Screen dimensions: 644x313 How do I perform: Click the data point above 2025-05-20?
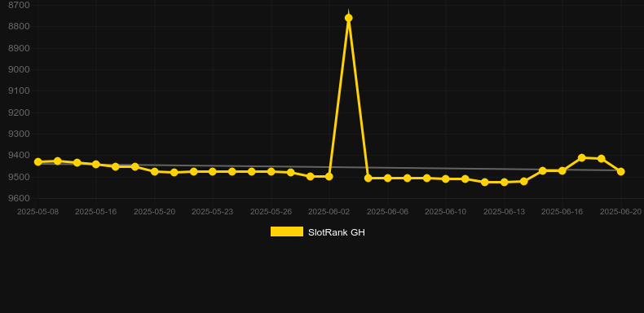click(154, 171)
